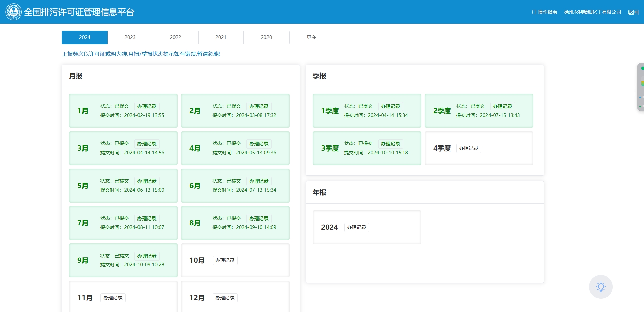Open the 操作指南 operation guide

[545, 12]
